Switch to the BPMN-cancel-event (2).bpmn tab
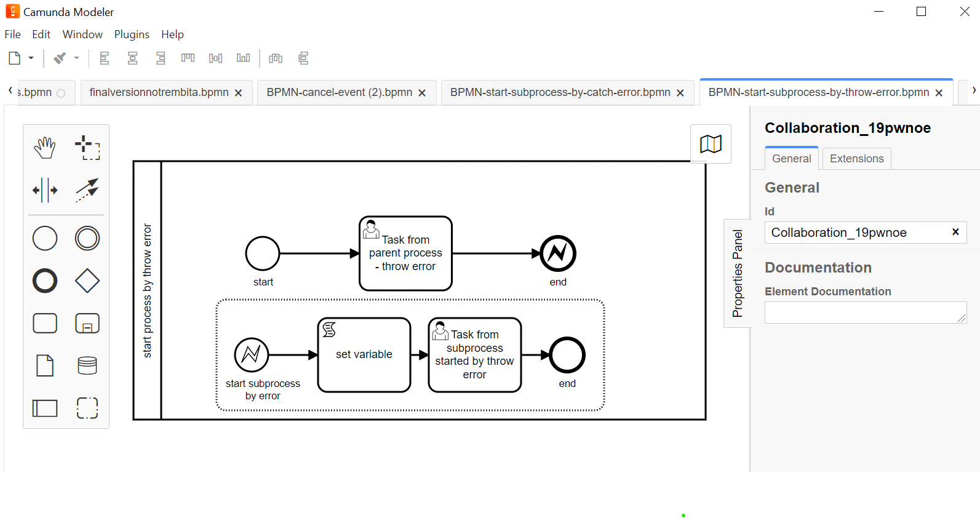Image resolution: width=980 pixels, height=518 pixels. click(339, 92)
